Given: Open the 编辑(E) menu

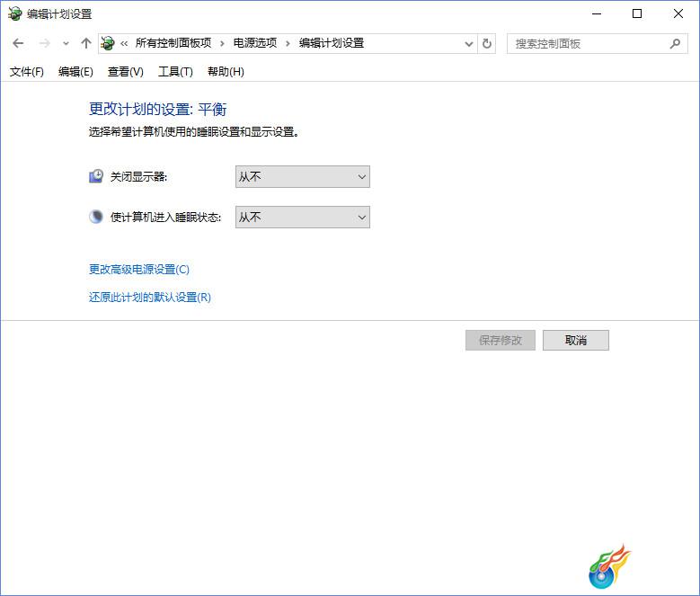Looking at the screenshot, I should point(75,72).
